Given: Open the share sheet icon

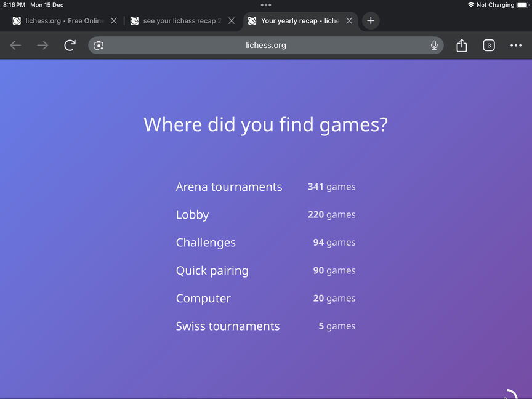Looking at the screenshot, I should coord(462,46).
